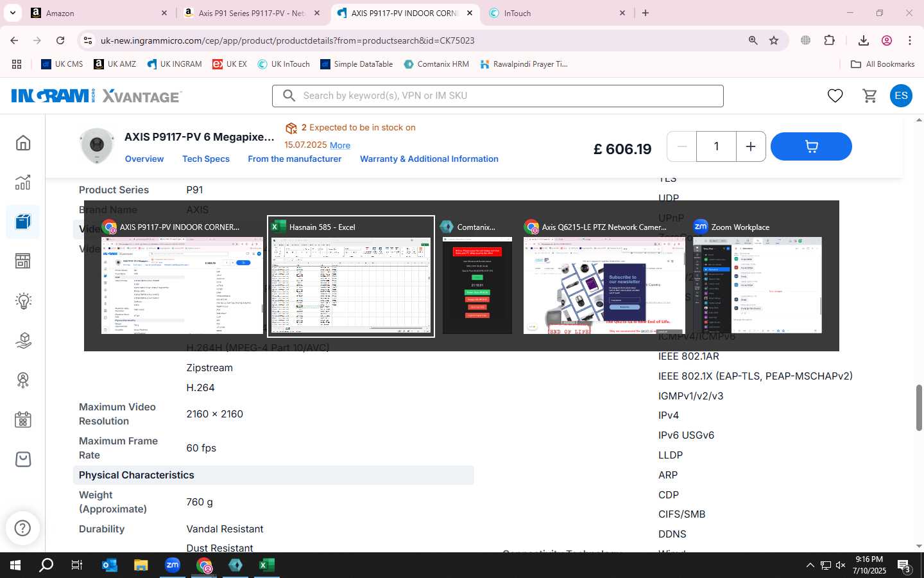
Task: Open Excel from the taskbar
Action: [267, 565]
